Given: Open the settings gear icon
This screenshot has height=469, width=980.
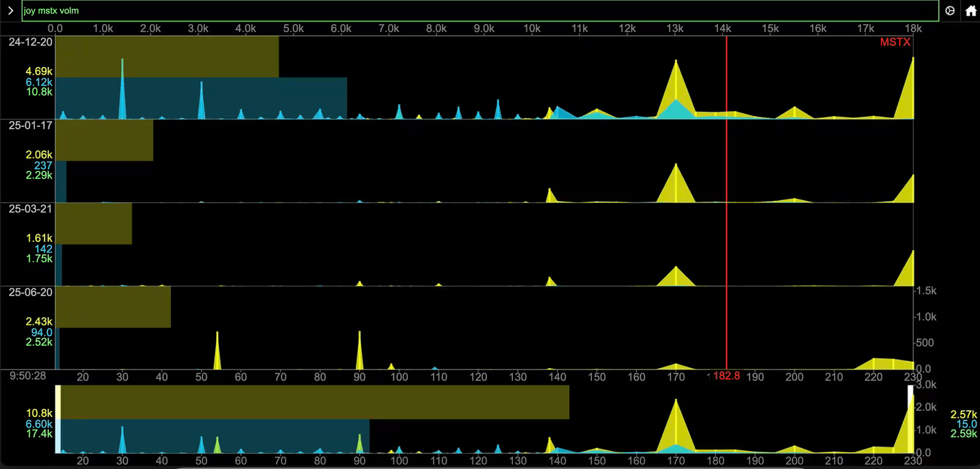Looking at the screenshot, I should click(950, 10).
